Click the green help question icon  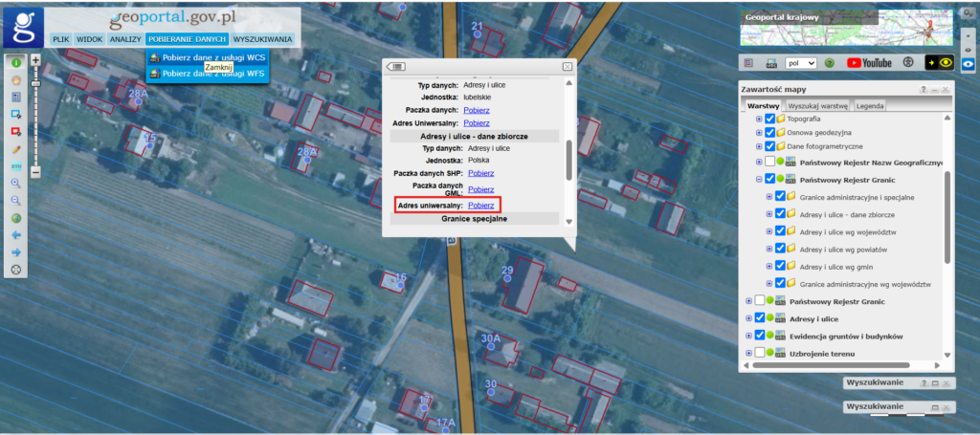click(x=830, y=62)
